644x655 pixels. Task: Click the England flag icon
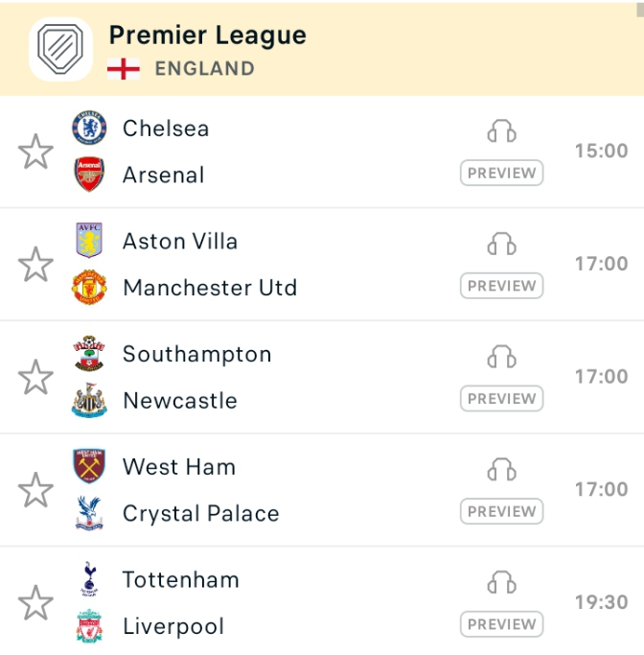(124, 68)
